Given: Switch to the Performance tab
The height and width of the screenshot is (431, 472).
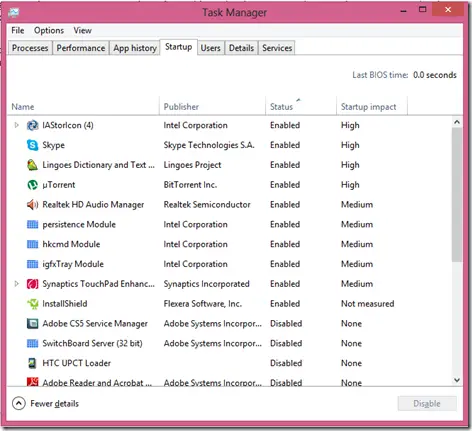Looking at the screenshot, I should coord(81,48).
